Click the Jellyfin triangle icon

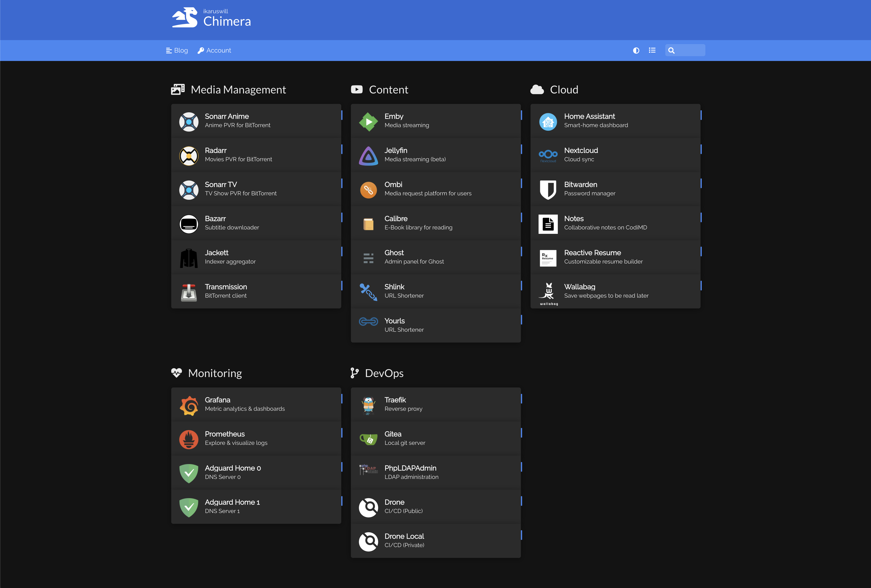(368, 156)
